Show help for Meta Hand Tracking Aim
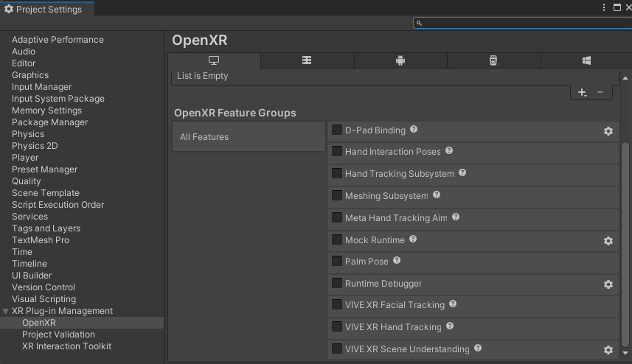This screenshot has height=364, width=632. pyautogui.click(x=456, y=217)
